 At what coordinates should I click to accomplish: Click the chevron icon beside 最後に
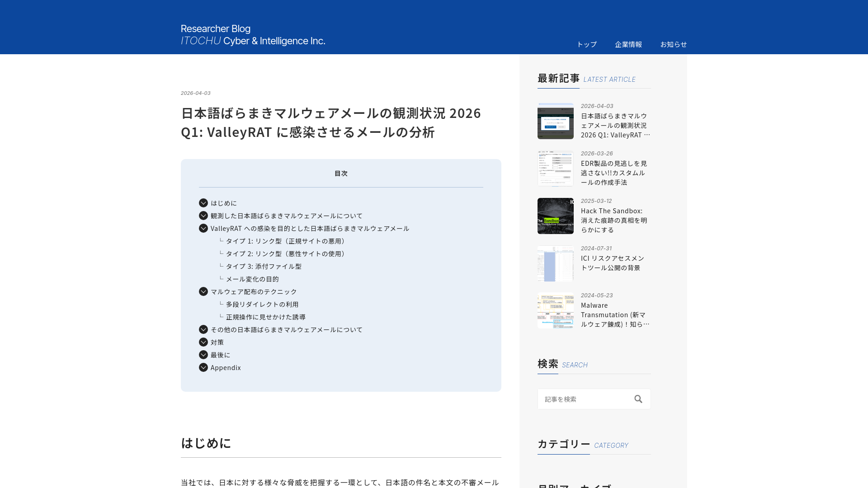tap(203, 355)
